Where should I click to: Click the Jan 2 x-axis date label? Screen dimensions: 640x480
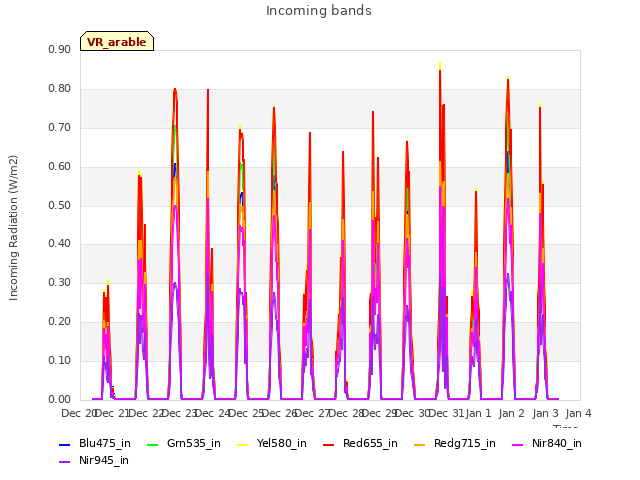(x=512, y=414)
